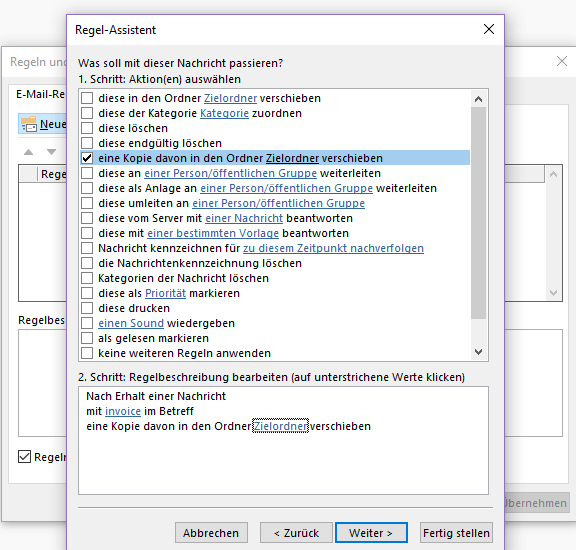Click the move rule up arrow icon
Screen dimensions: 576x550
[x=29, y=152]
